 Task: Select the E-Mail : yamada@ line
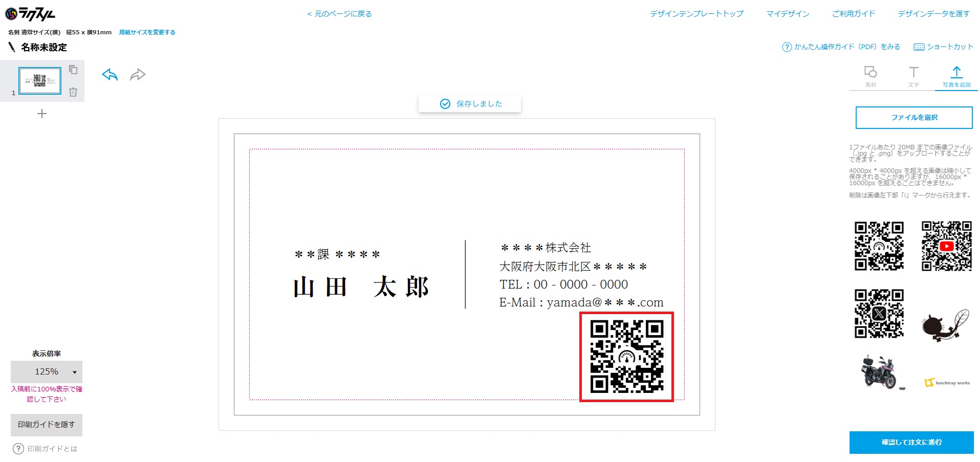coord(581,302)
